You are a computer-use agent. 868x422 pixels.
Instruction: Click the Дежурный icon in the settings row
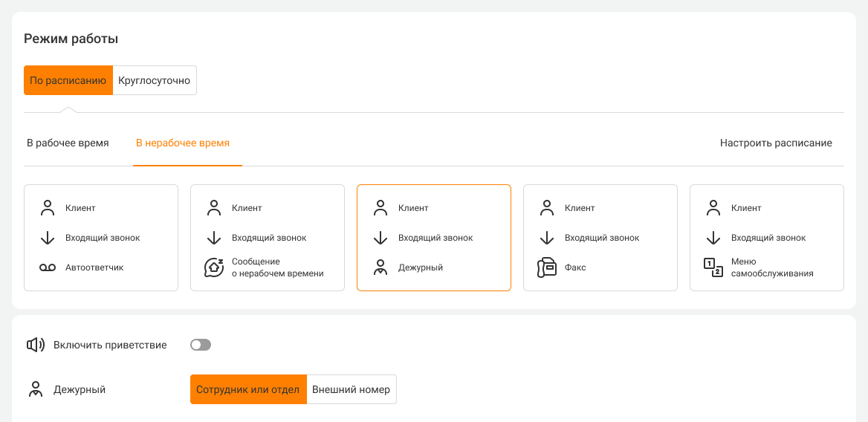[x=34, y=389]
